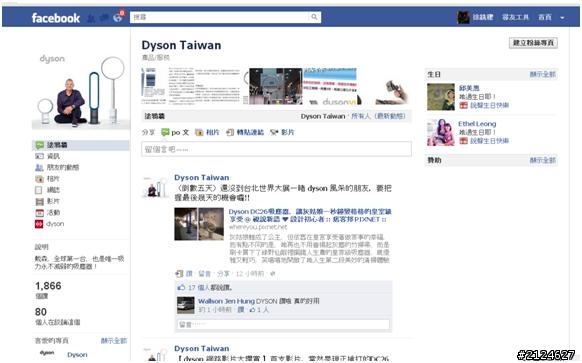
Task: Click the film icon beside sidebar Videos
Action: coord(39,202)
